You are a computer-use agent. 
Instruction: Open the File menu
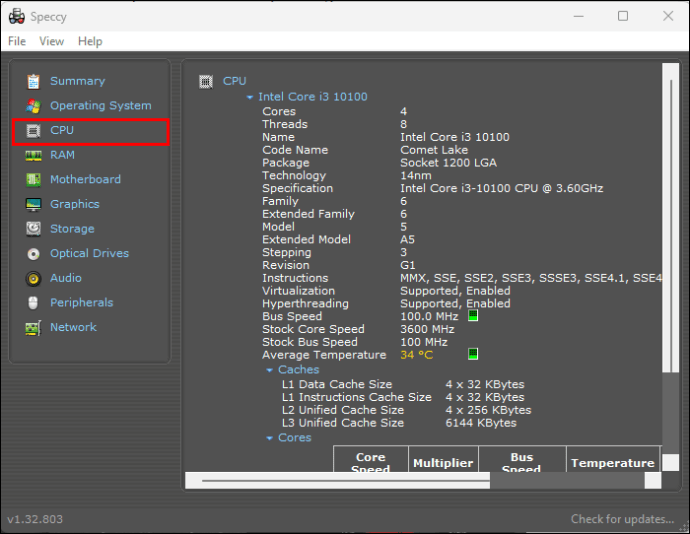pyautogui.click(x=17, y=41)
